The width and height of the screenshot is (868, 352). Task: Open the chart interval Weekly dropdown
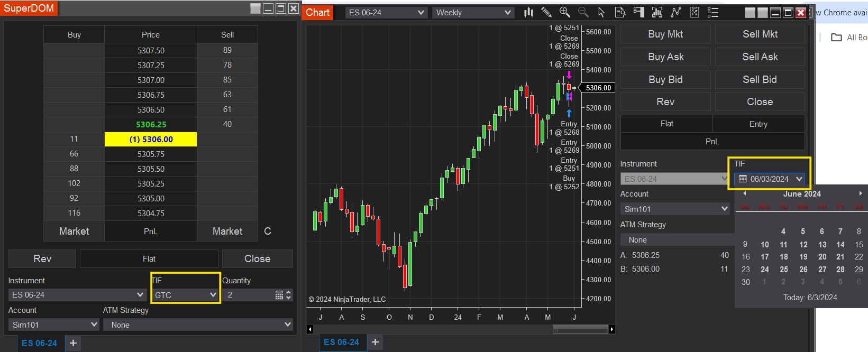473,12
